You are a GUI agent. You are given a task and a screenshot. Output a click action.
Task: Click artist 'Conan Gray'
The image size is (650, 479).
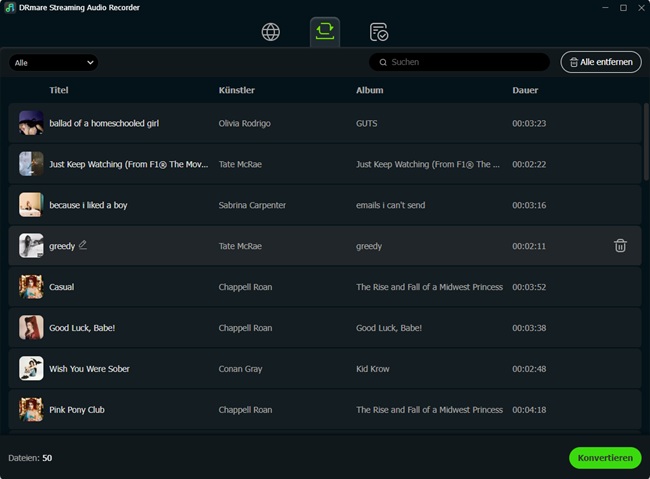coord(240,369)
